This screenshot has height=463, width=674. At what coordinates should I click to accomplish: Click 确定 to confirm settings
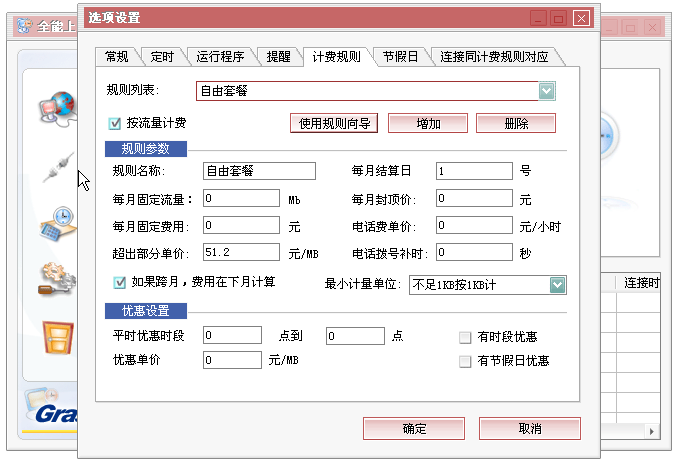click(414, 429)
